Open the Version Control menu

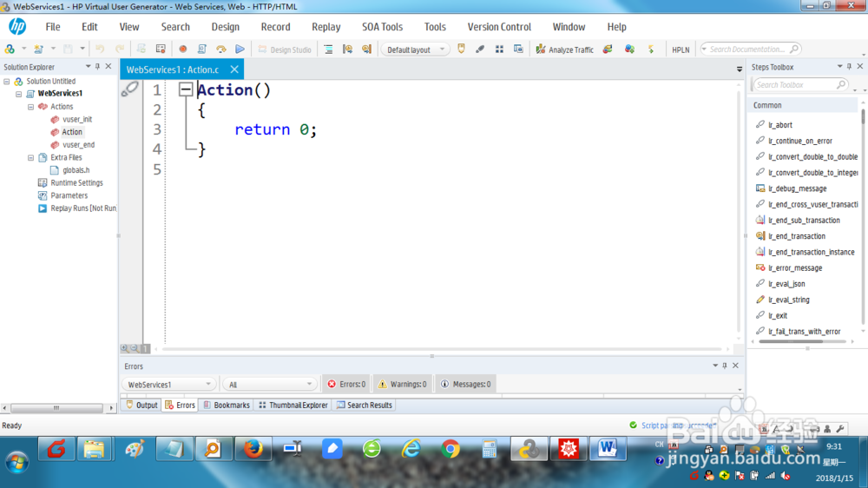pyautogui.click(x=499, y=27)
